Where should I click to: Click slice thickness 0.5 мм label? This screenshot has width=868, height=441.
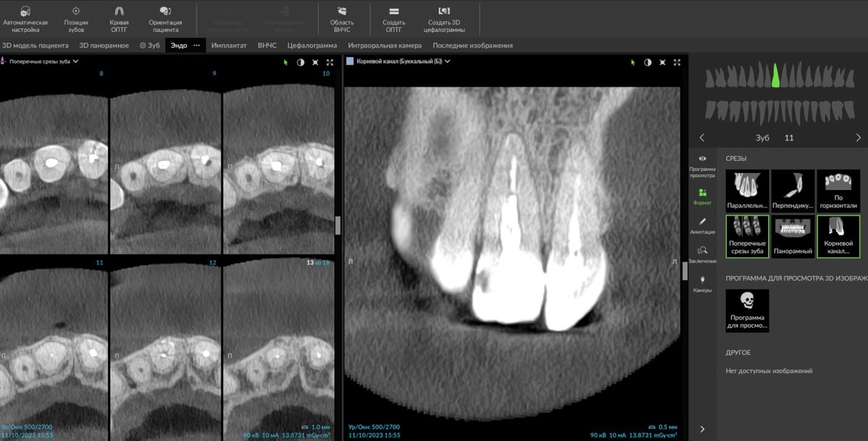667,427
